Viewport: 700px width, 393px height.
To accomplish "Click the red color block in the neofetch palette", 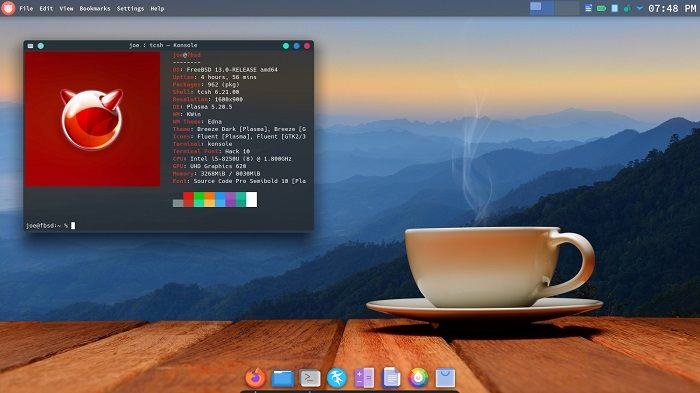I will coord(188,199).
